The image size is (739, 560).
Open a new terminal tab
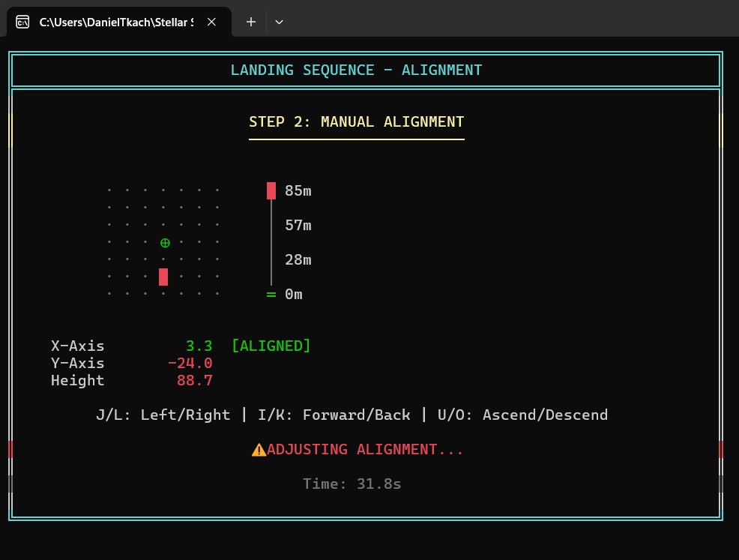pos(251,22)
